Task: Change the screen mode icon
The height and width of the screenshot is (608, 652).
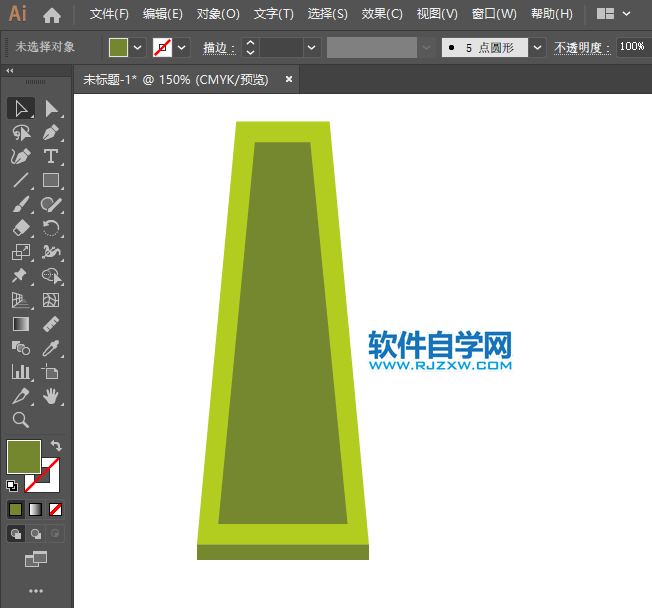Action: [36, 559]
